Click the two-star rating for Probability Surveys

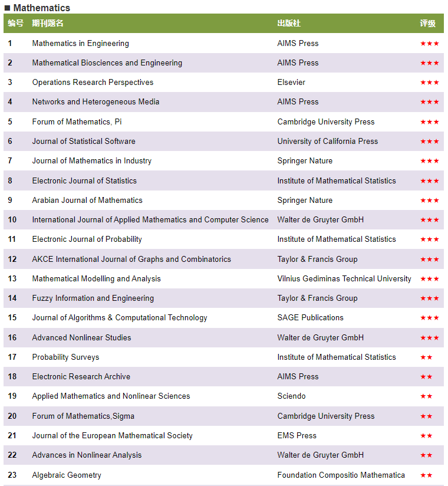(426, 357)
